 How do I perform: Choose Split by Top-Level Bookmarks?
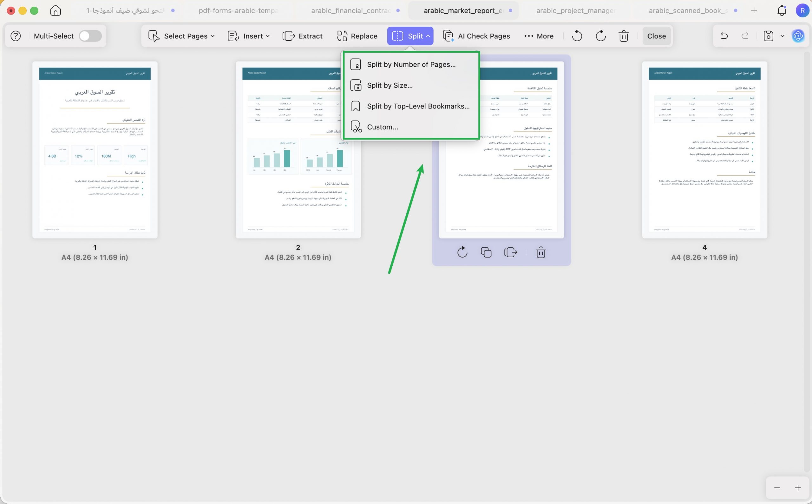pos(411,106)
